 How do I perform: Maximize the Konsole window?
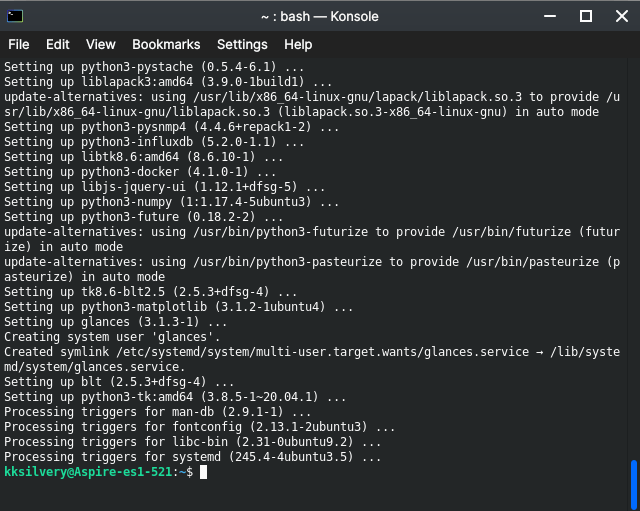586,16
